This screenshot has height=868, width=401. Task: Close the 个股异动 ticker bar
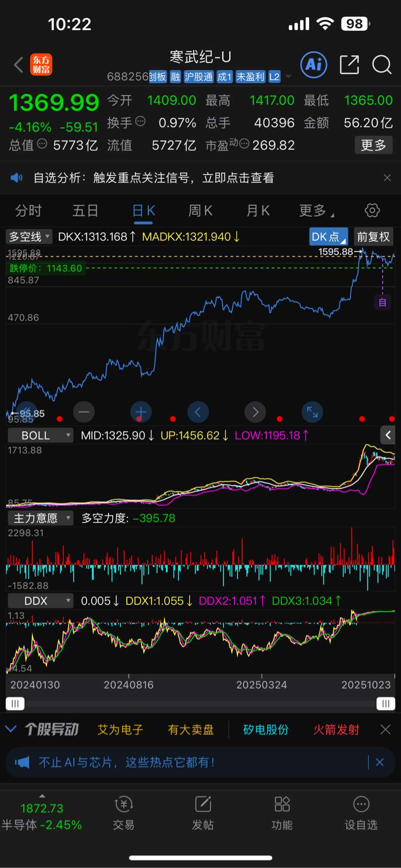coord(385,730)
